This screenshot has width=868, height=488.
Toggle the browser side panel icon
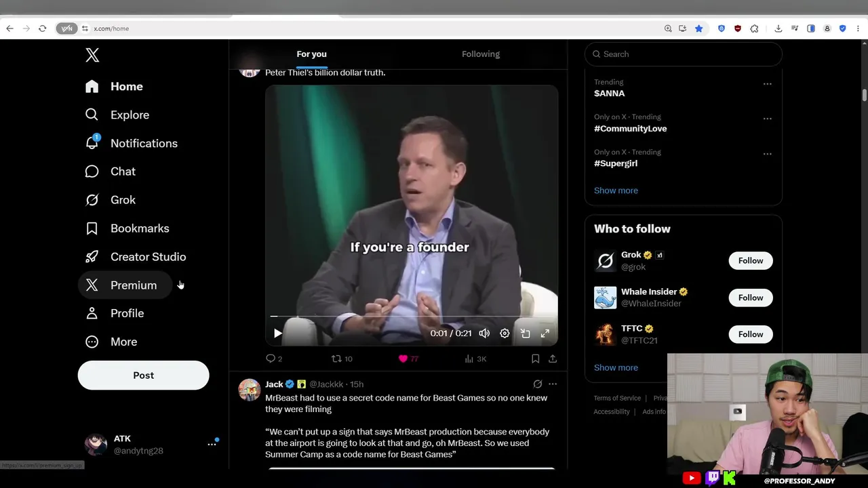[x=810, y=28]
